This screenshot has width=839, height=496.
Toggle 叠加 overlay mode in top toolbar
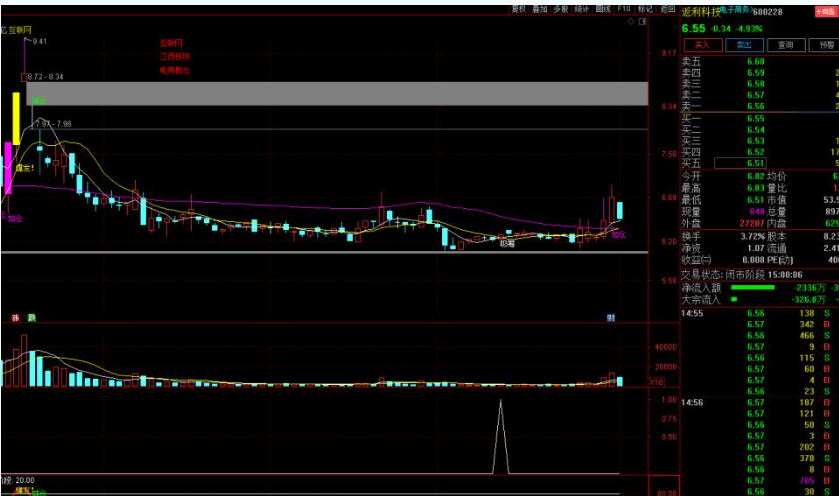[x=540, y=7]
